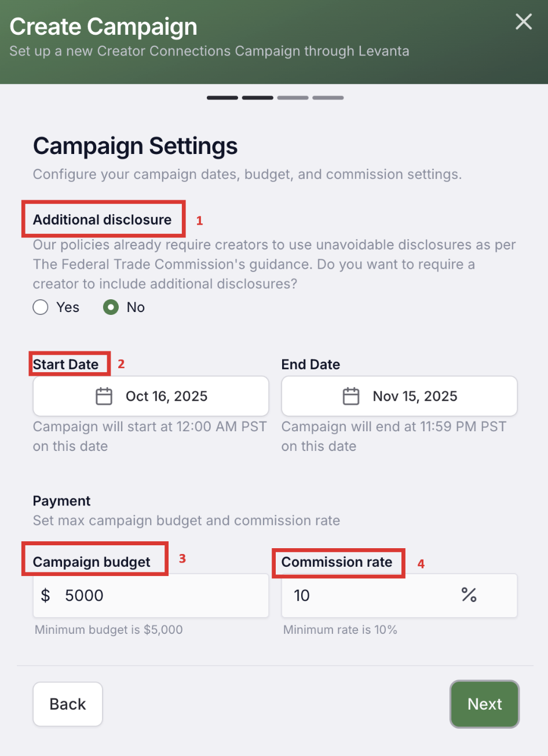The image size is (548, 756).
Task: Click the End Date label
Action: point(310,365)
